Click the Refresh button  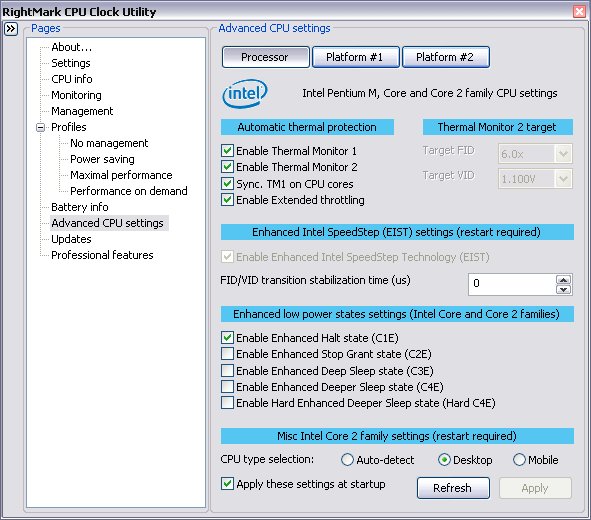(x=453, y=488)
